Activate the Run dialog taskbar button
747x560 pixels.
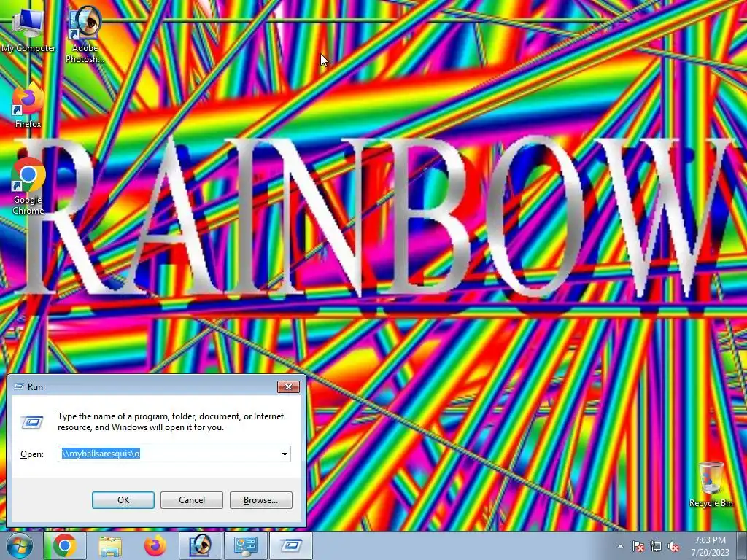pyautogui.click(x=291, y=545)
